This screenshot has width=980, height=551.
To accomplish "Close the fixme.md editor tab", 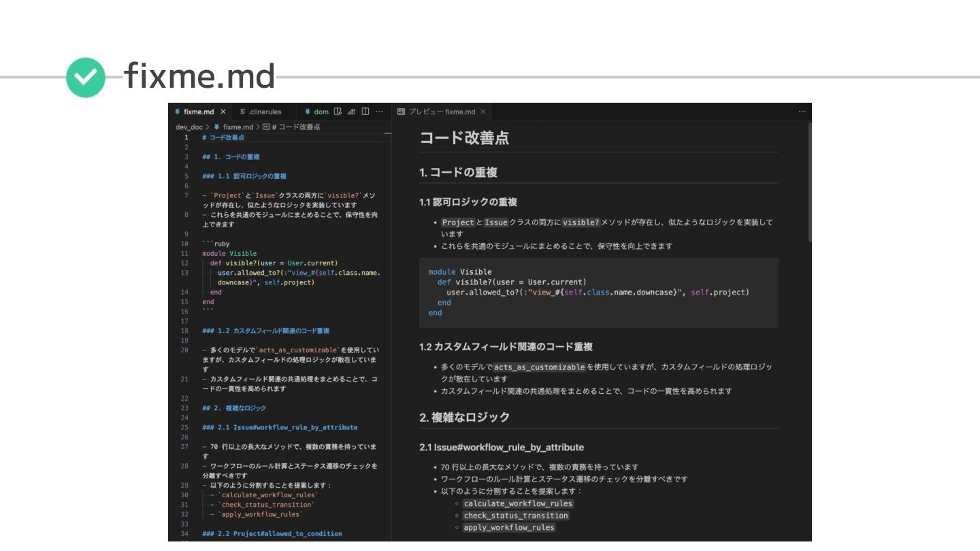I will click(223, 112).
